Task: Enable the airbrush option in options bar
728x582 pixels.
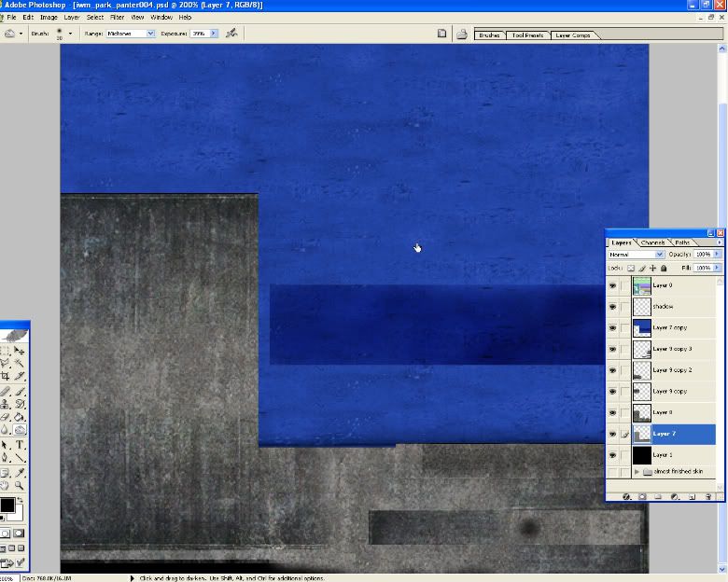Action: [x=231, y=33]
